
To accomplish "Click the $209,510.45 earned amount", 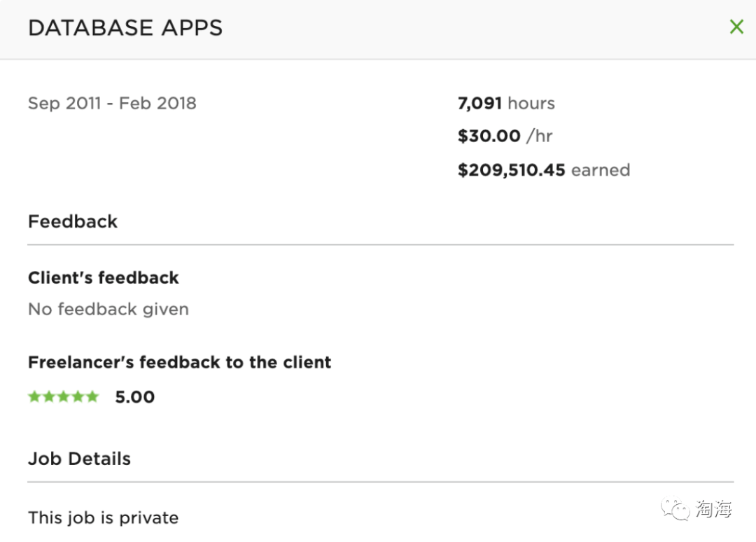I will (544, 169).
